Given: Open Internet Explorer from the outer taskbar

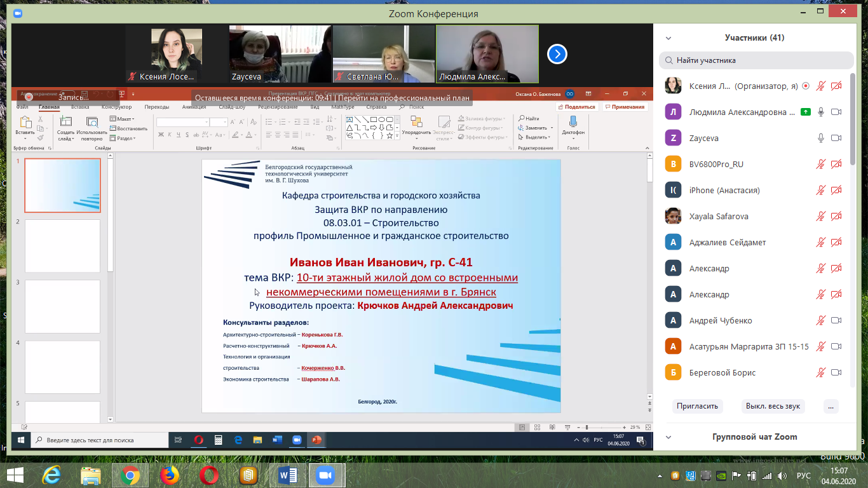Looking at the screenshot, I should pyautogui.click(x=51, y=475).
